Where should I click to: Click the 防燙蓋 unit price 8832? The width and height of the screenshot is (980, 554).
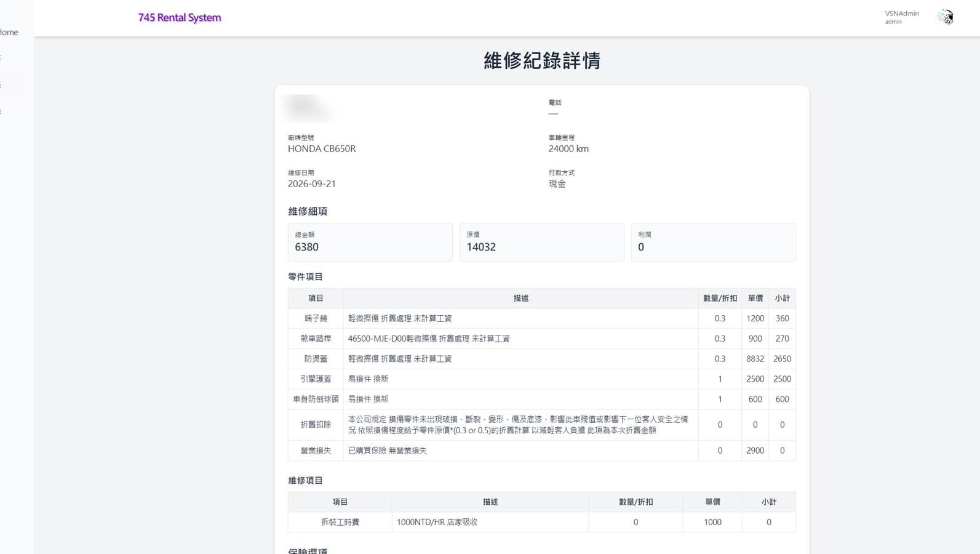(755, 359)
